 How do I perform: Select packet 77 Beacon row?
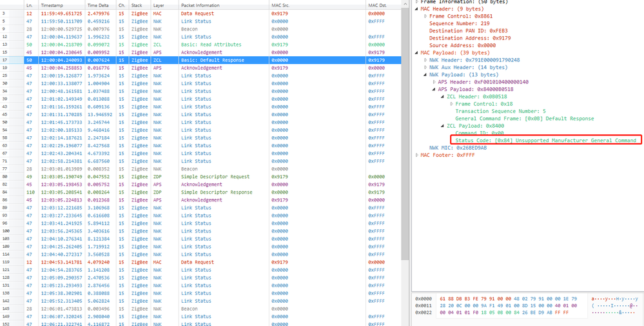point(200,169)
